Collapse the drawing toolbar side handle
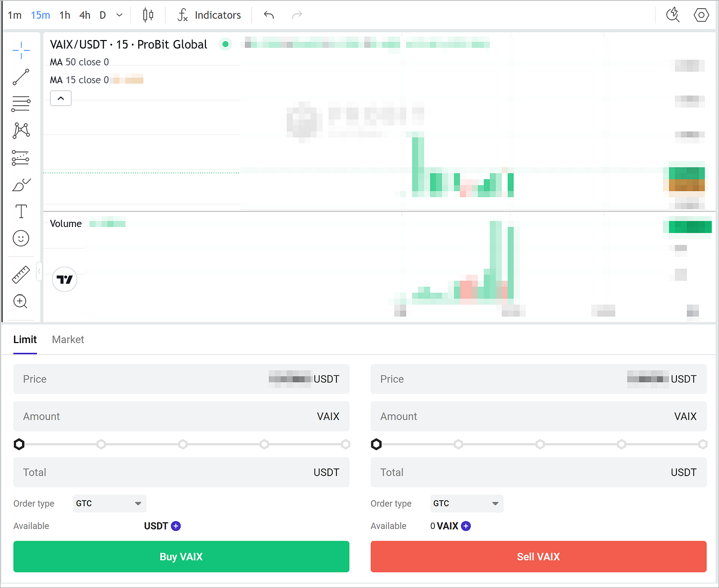The width and height of the screenshot is (719, 588). [x=39, y=271]
